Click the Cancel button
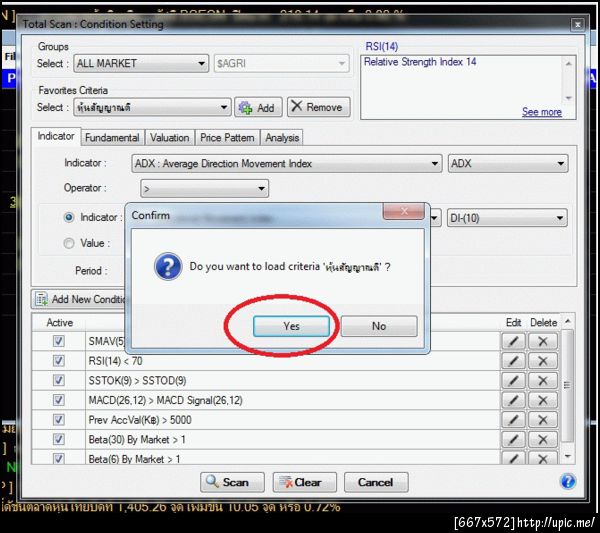 coord(376,482)
